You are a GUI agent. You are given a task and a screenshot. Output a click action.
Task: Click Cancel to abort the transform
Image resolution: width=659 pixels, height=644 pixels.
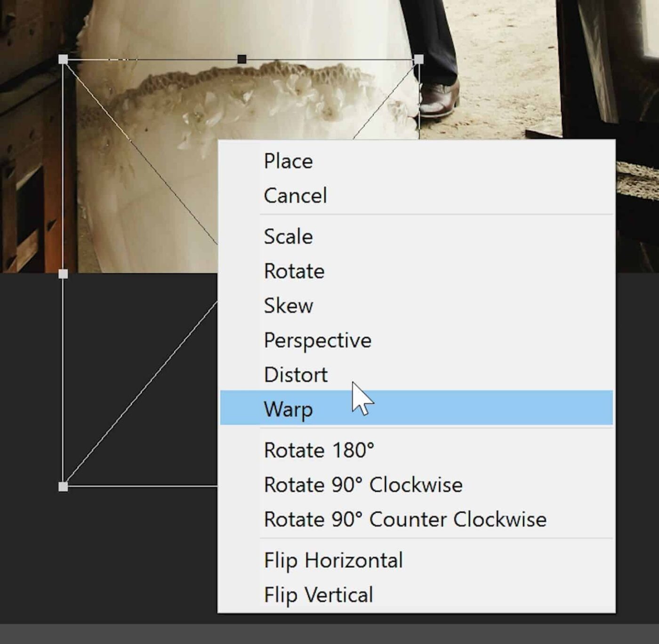pyautogui.click(x=295, y=195)
